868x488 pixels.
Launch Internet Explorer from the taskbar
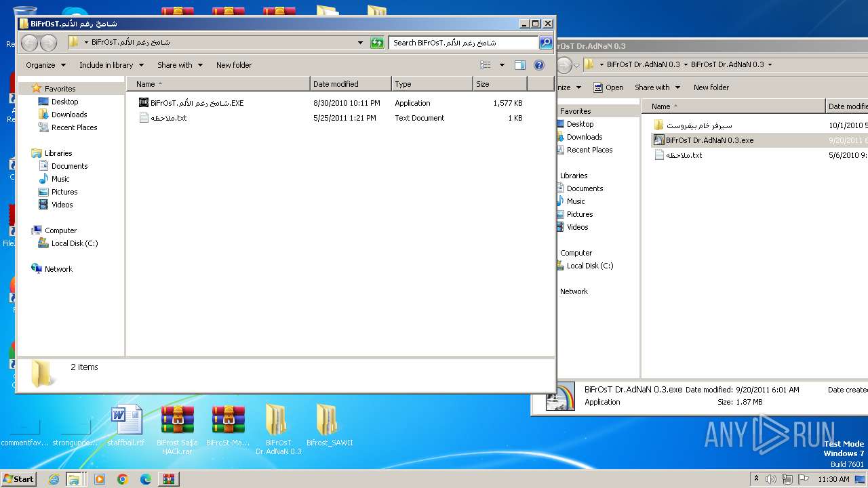(54, 479)
